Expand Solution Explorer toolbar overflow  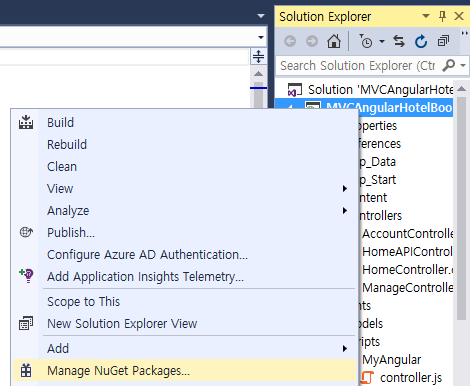click(x=464, y=33)
